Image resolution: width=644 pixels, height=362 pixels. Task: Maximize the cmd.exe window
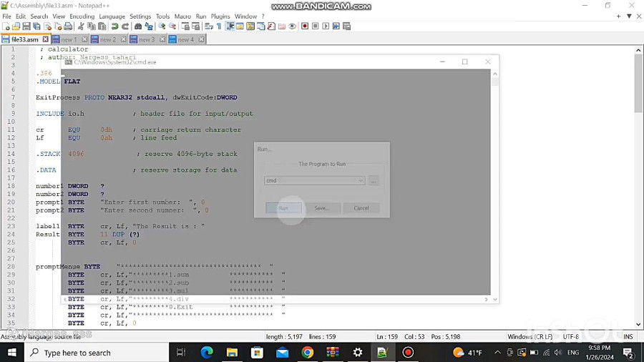point(464,62)
